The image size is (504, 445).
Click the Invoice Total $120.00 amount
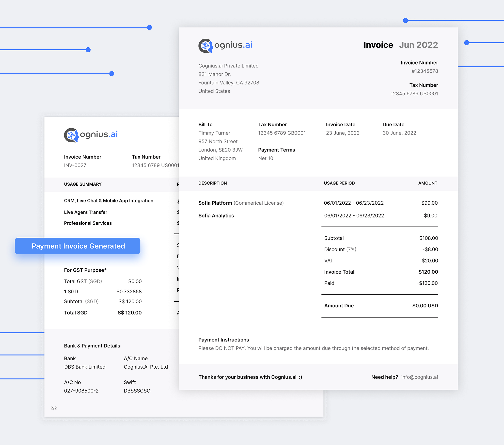pos(428,272)
